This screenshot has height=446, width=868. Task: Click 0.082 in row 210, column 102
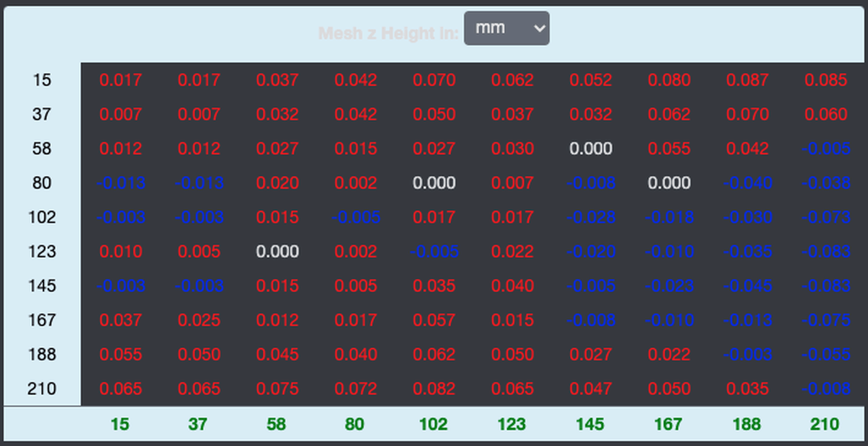pyautogui.click(x=434, y=389)
